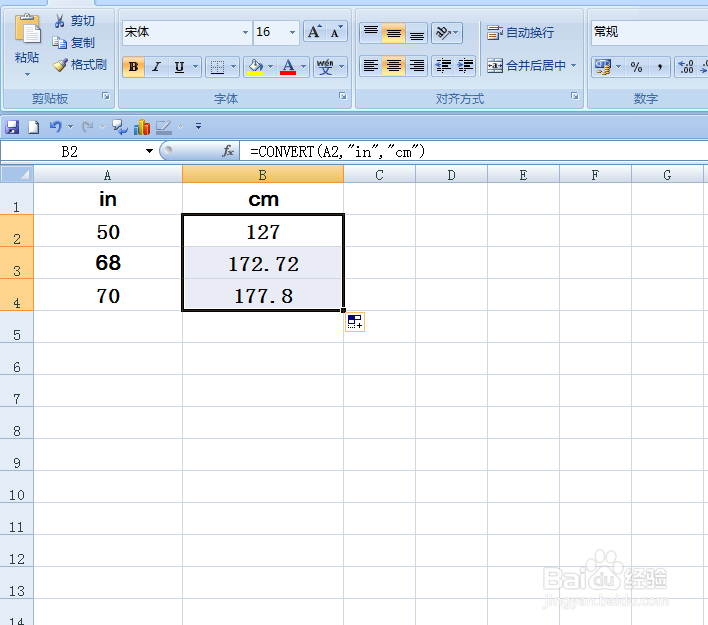The image size is (708, 625).
Task: Click the Save icon in quick access toolbar
Action: 12,127
